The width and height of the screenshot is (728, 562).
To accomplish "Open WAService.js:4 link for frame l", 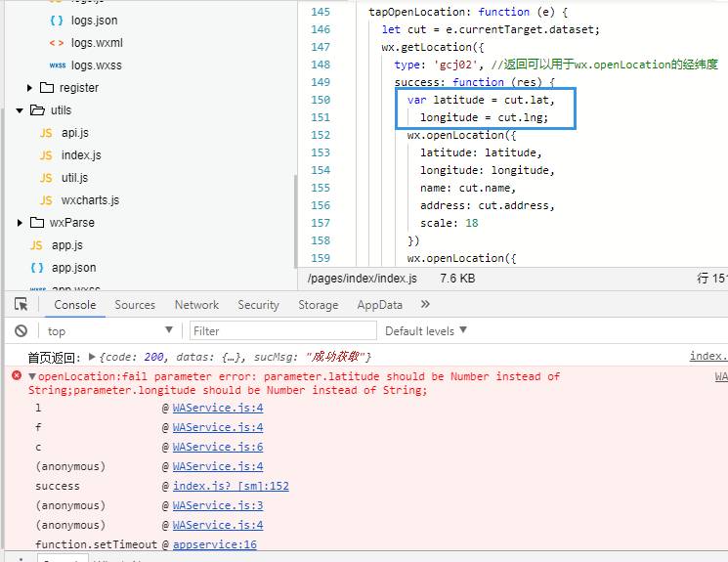I will coord(218,408).
